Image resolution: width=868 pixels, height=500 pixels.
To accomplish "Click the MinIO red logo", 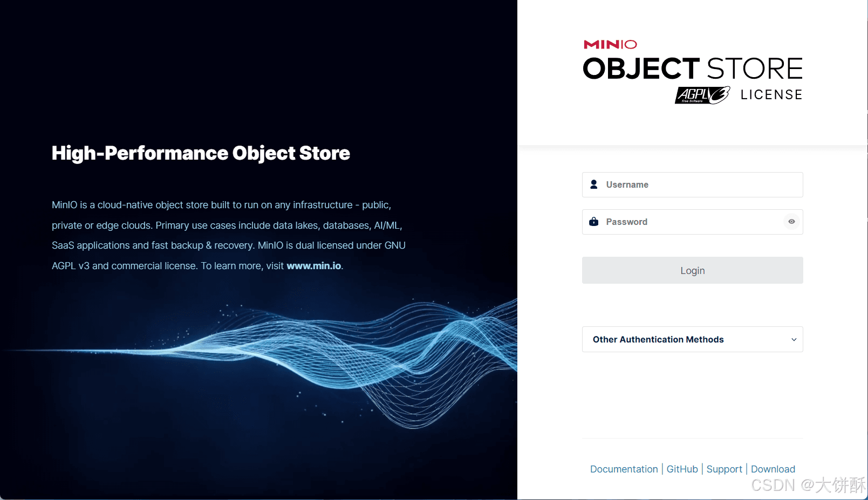I will click(610, 44).
